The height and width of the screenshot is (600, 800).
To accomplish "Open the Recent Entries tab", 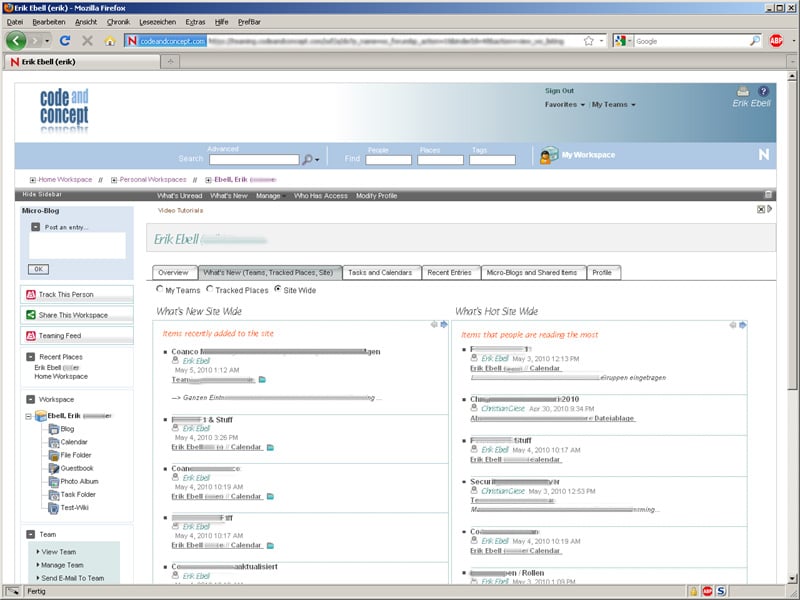I will click(x=449, y=273).
